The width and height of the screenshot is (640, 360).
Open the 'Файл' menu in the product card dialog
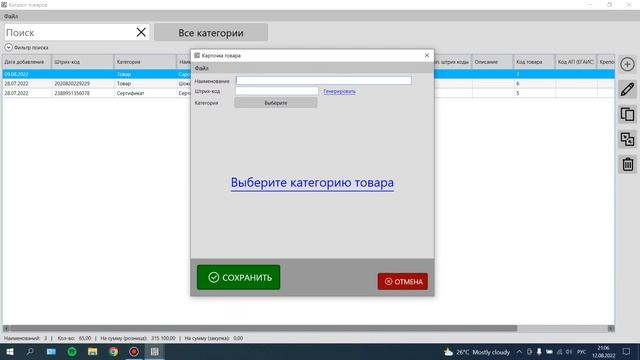(x=202, y=68)
